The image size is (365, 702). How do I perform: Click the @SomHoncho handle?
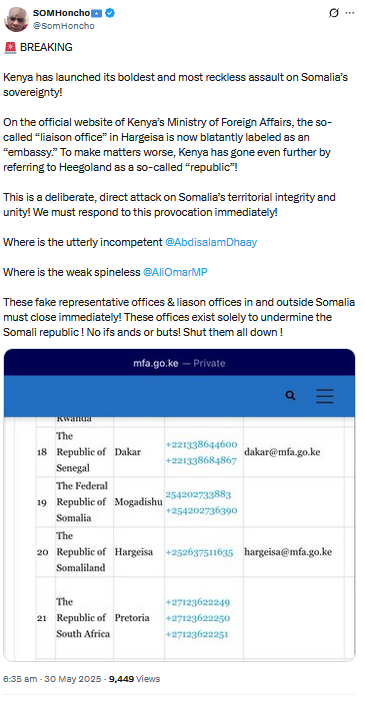[x=64, y=26]
